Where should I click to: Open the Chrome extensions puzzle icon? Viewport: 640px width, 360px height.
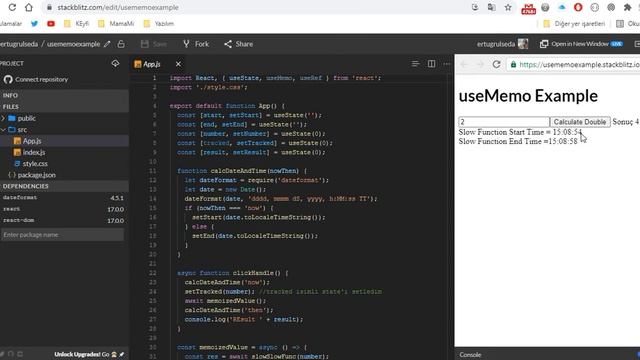[x=627, y=7]
